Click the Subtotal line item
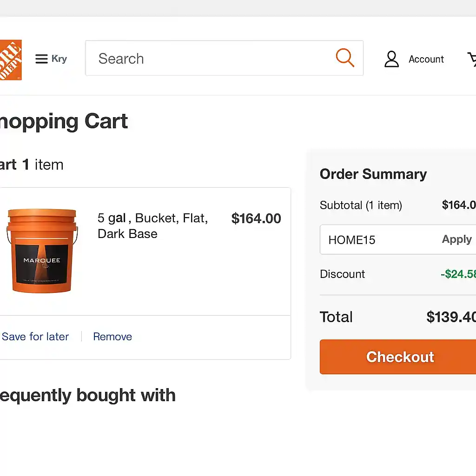This screenshot has width=476, height=476. 361,205
